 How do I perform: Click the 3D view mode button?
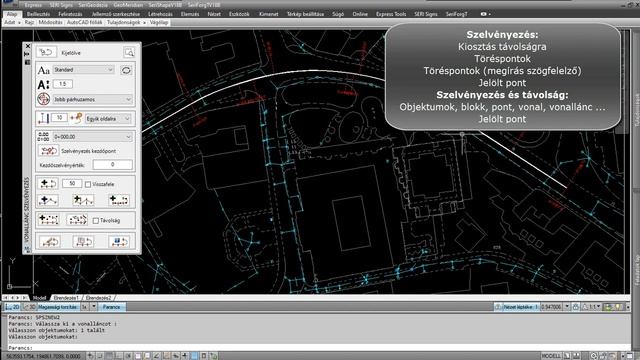pos(29,307)
